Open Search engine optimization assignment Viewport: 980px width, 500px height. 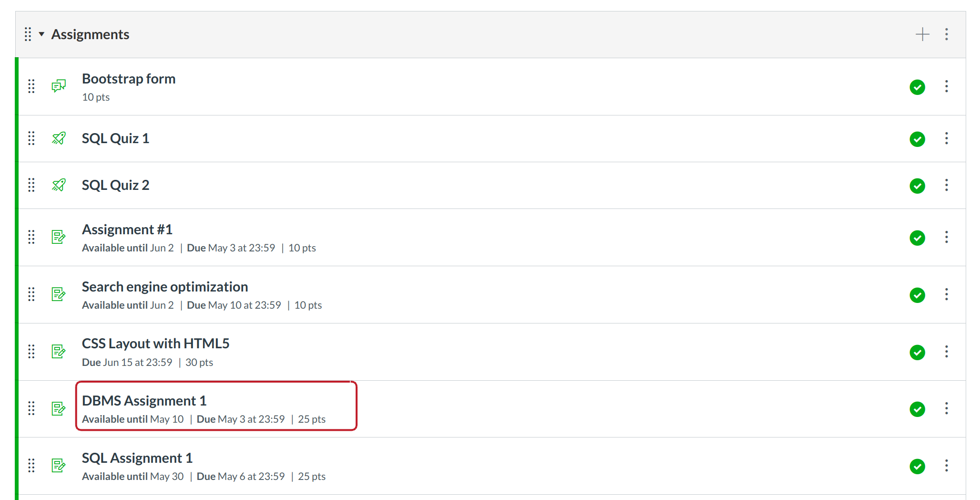(x=165, y=287)
